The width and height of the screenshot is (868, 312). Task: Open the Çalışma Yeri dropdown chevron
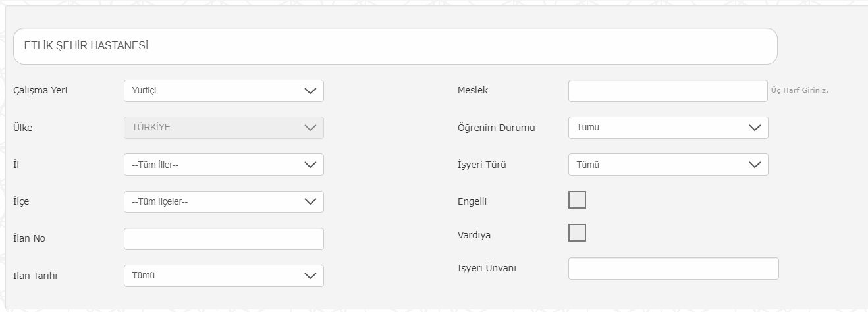(x=311, y=91)
